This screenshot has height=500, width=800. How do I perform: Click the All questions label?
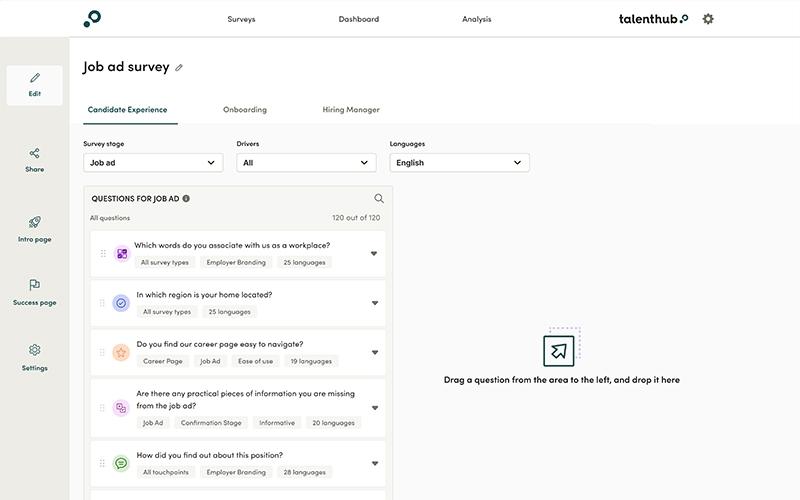click(110, 218)
